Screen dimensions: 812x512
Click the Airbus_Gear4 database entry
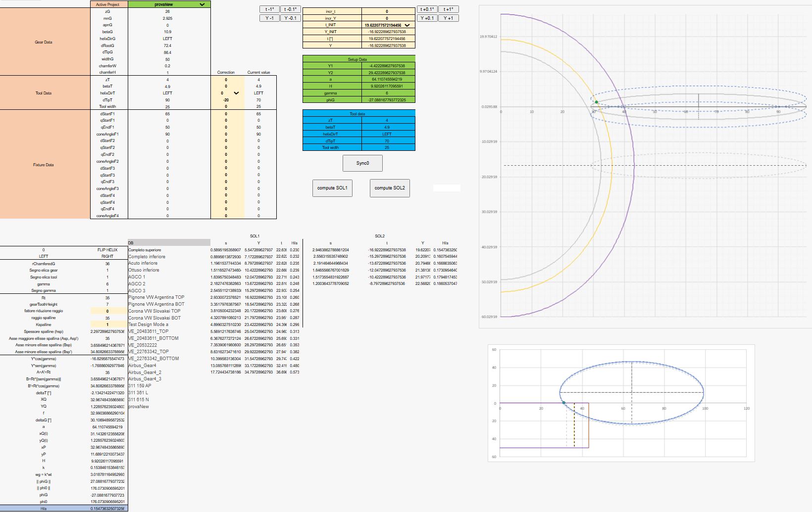tap(142, 366)
